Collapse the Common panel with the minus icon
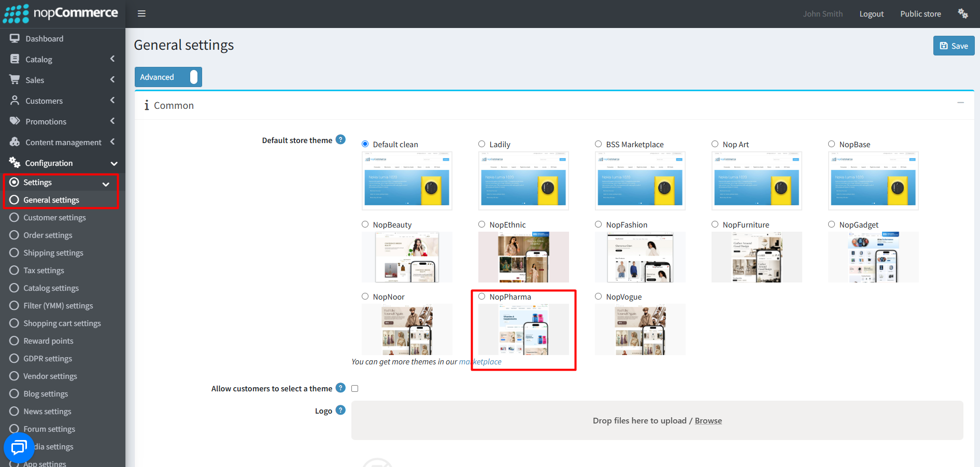 coord(960,103)
